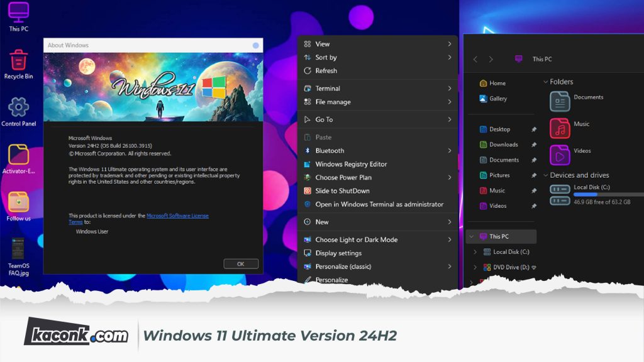Expand the Bluetooth submenu arrow

click(x=450, y=151)
